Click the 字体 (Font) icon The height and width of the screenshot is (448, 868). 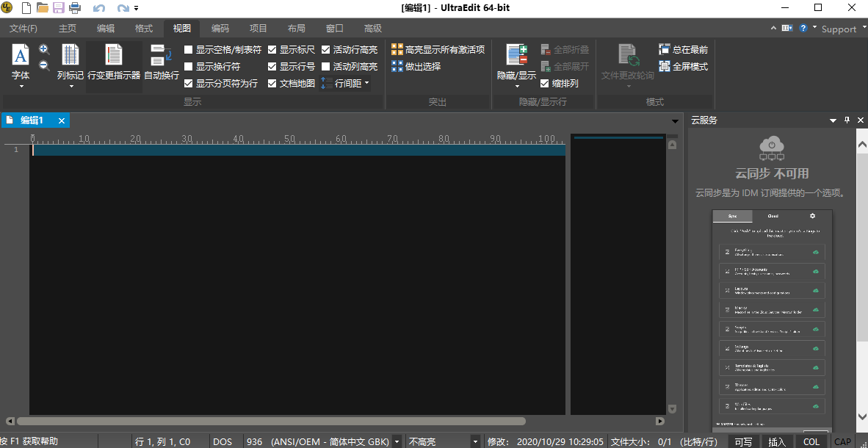click(x=21, y=56)
